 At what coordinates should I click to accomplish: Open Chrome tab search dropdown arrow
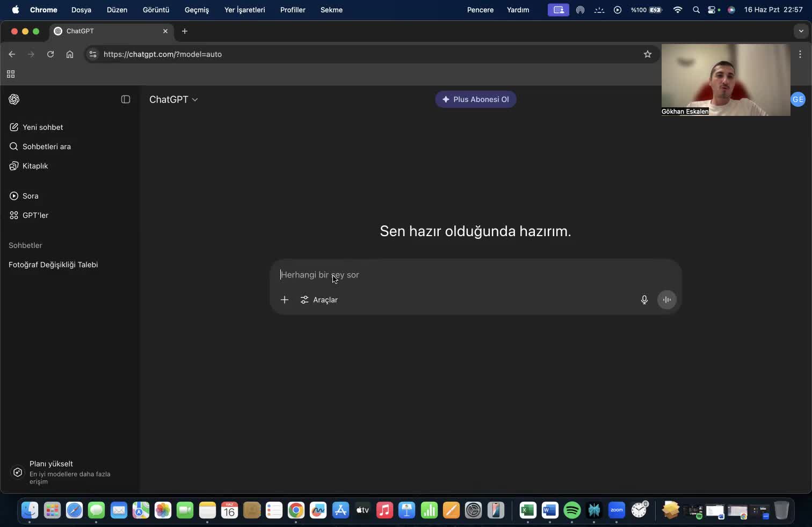pyautogui.click(x=801, y=31)
